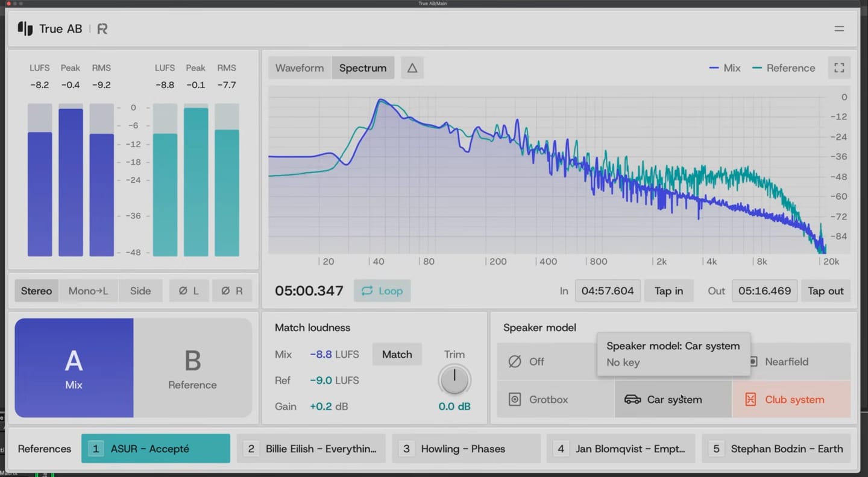Click the Gain value +0.2 dB
The image size is (868, 477).
tap(329, 406)
